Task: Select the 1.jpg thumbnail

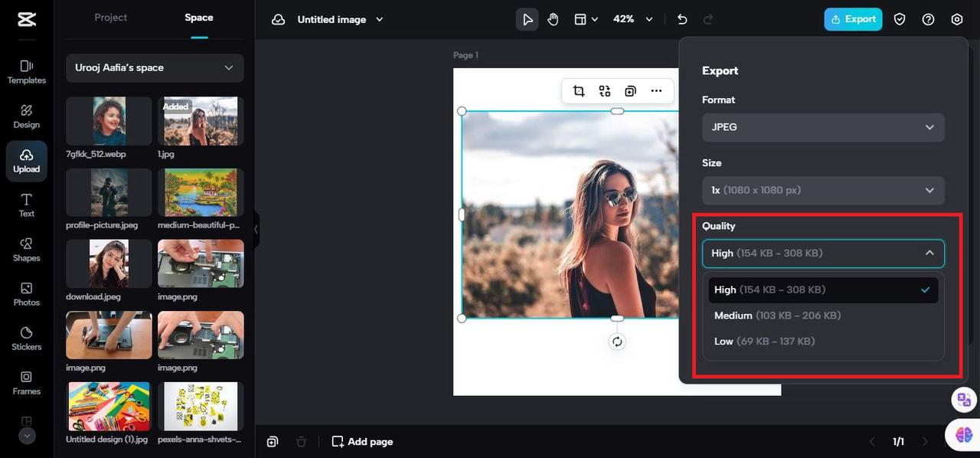Action: click(201, 121)
